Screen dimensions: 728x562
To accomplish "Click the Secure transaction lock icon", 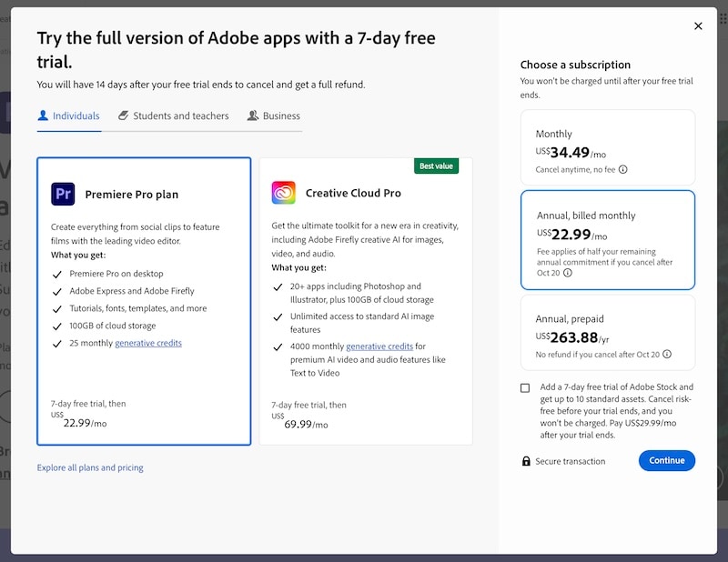I will [x=526, y=461].
